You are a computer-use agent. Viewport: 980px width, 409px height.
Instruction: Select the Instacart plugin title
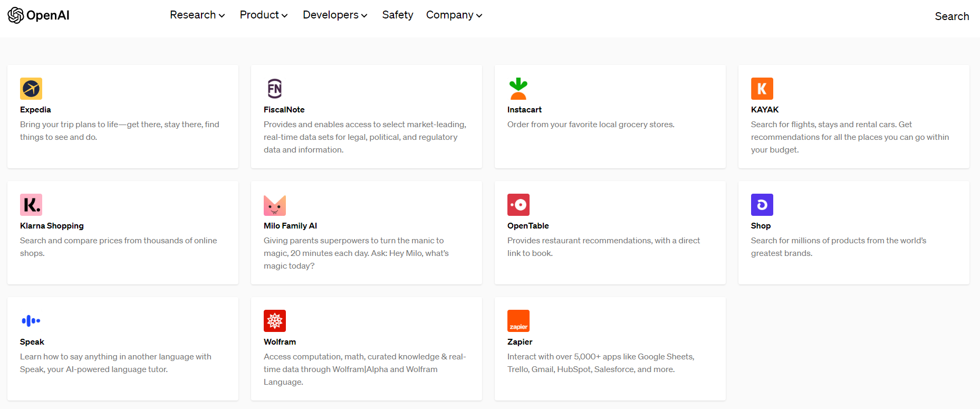[x=524, y=110]
